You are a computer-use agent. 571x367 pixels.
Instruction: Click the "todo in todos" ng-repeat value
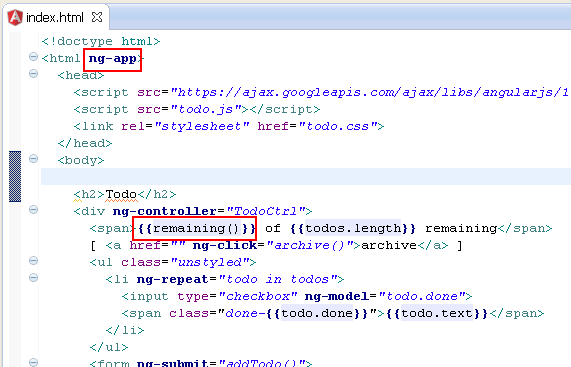[x=277, y=279]
